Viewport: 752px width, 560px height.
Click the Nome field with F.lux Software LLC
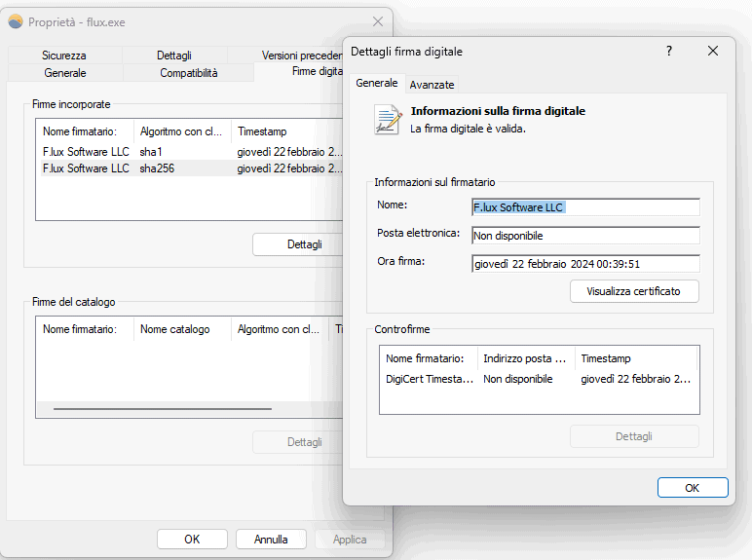[x=585, y=207]
